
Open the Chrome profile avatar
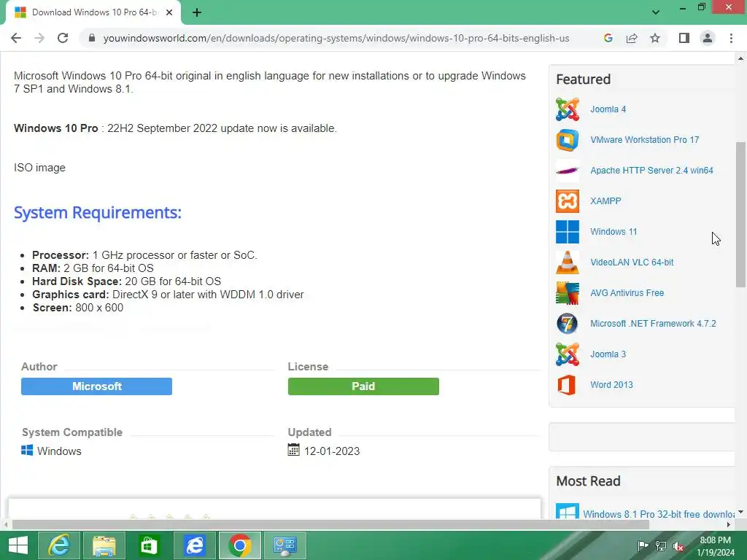point(708,38)
